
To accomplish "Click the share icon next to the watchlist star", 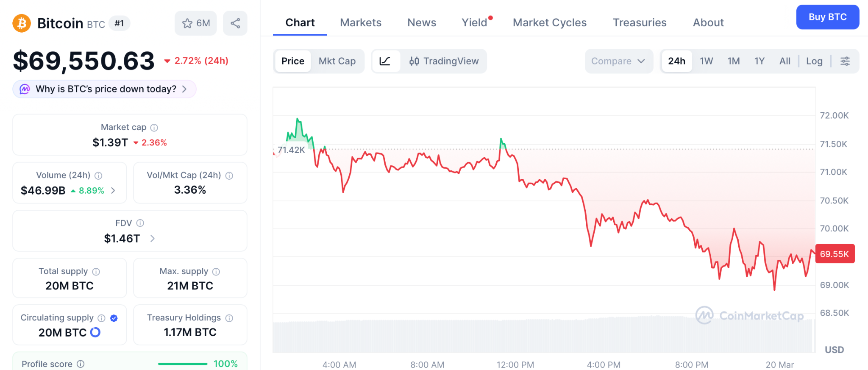I will pyautogui.click(x=236, y=23).
